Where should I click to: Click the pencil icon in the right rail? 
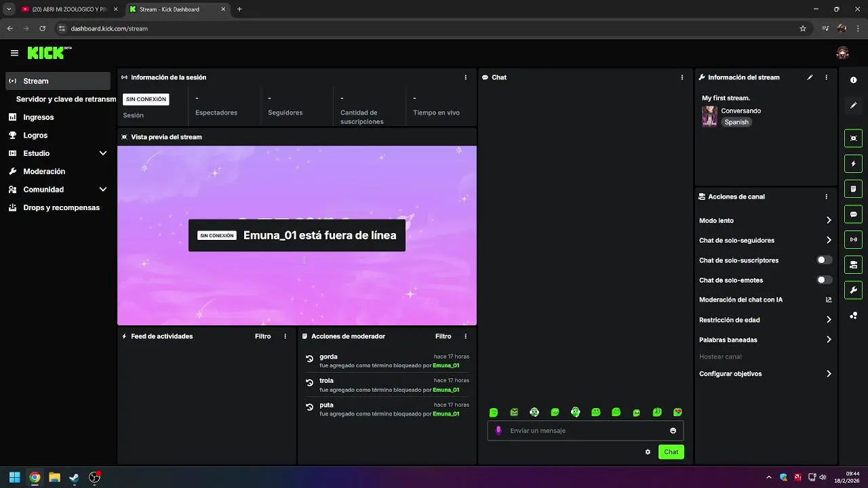pyautogui.click(x=854, y=105)
